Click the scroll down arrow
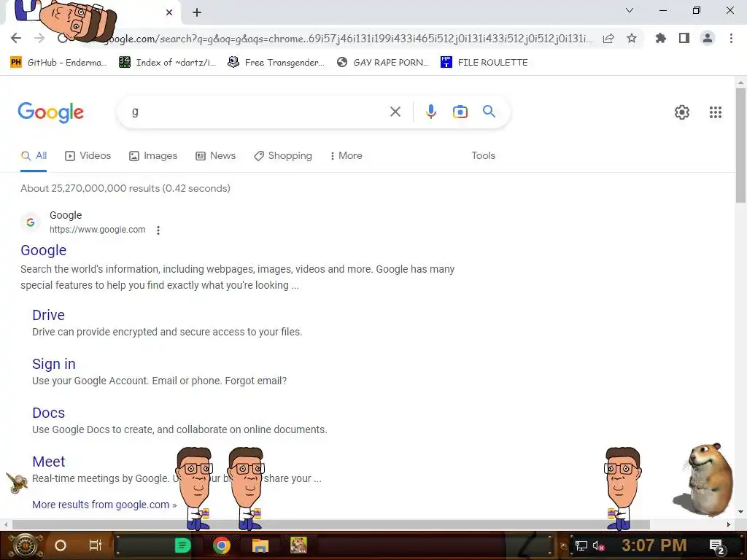This screenshot has width=747, height=560. click(740, 512)
